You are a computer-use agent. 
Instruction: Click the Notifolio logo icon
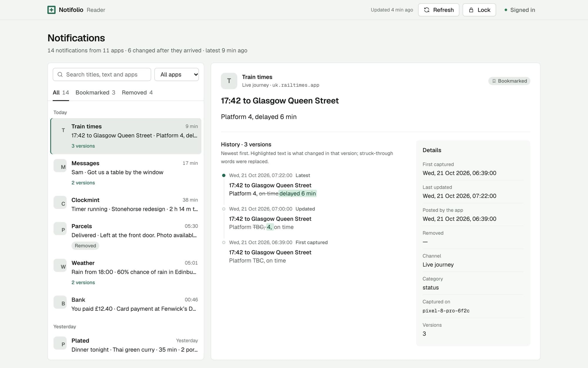(x=51, y=10)
